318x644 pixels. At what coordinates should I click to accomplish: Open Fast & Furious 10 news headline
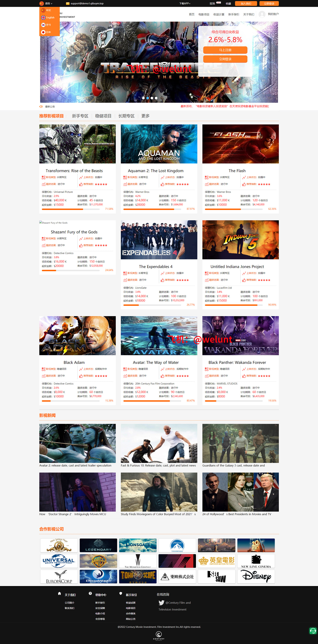[x=158, y=466]
